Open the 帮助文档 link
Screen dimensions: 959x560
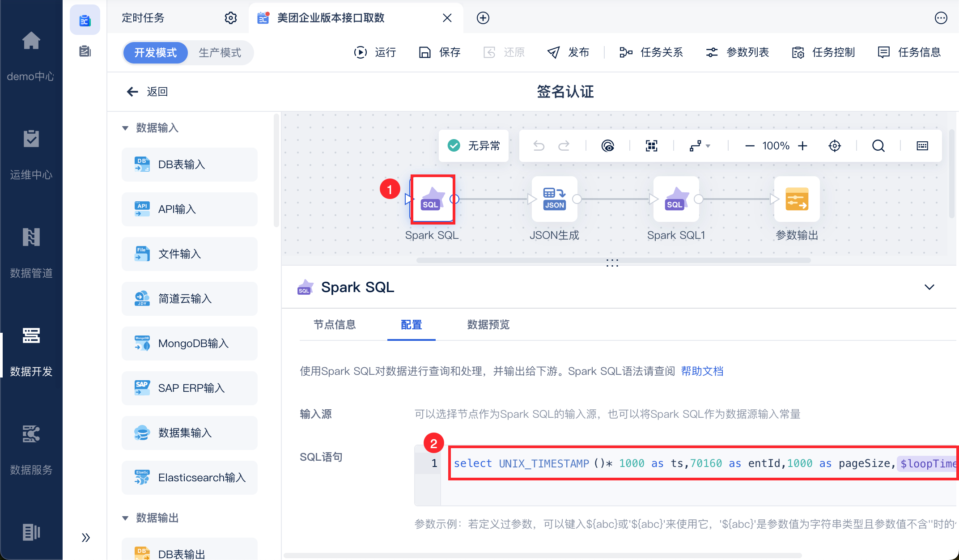point(702,371)
